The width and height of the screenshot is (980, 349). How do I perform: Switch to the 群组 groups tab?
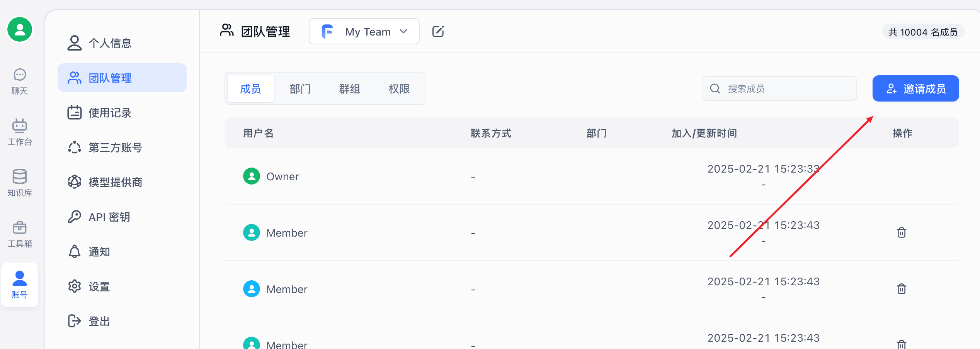pos(350,89)
